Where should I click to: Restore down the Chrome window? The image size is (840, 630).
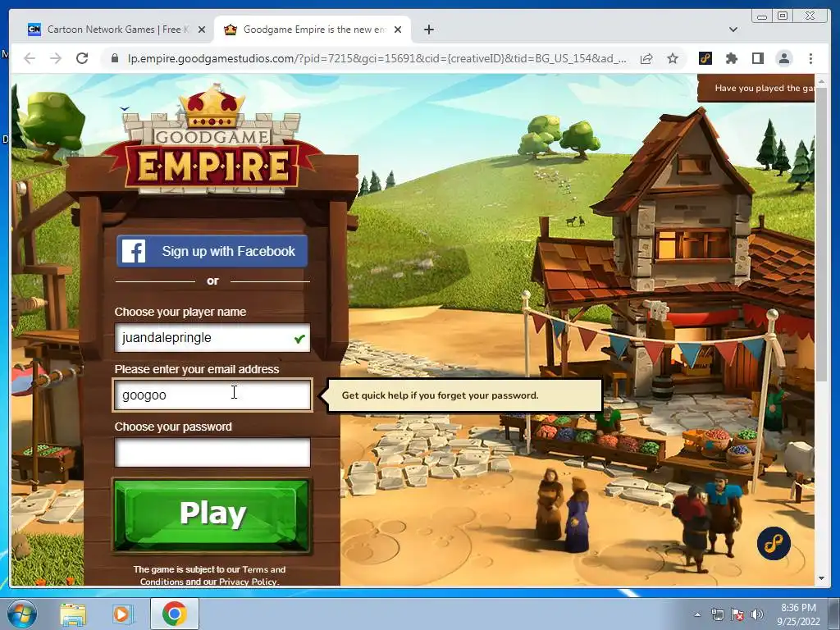tap(783, 16)
